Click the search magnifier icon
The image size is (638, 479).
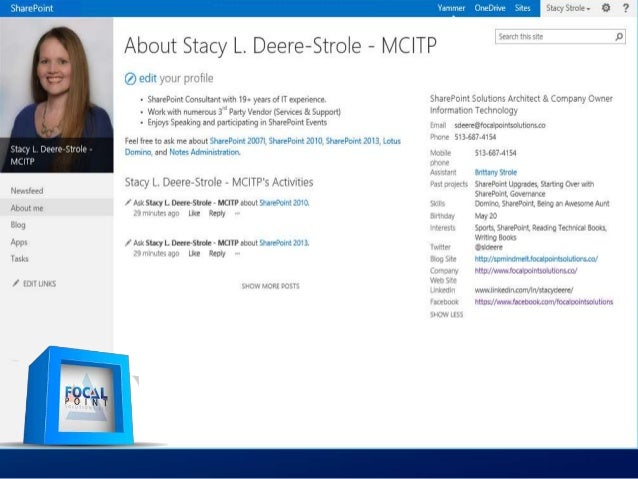(x=619, y=37)
